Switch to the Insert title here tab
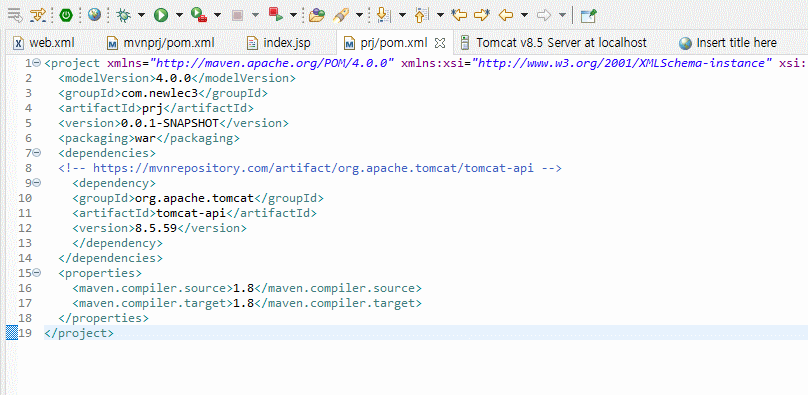The height and width of the screenshot is (395, 808). click(728, 43)
